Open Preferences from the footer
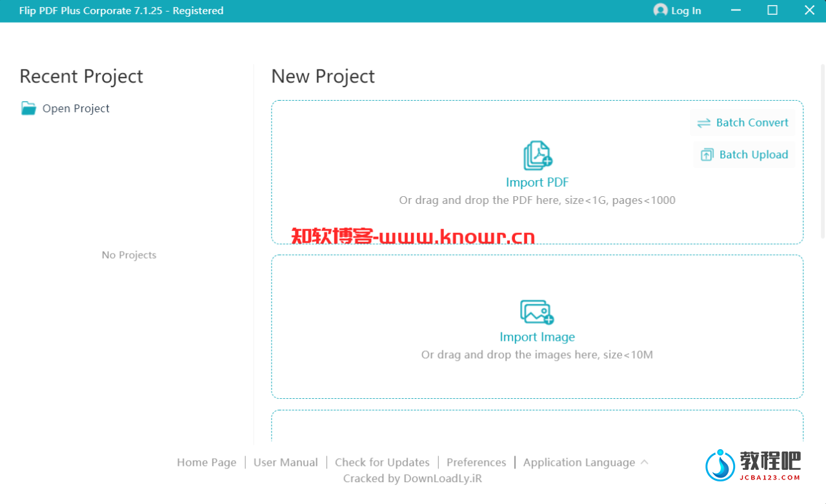 coord(476,462)
